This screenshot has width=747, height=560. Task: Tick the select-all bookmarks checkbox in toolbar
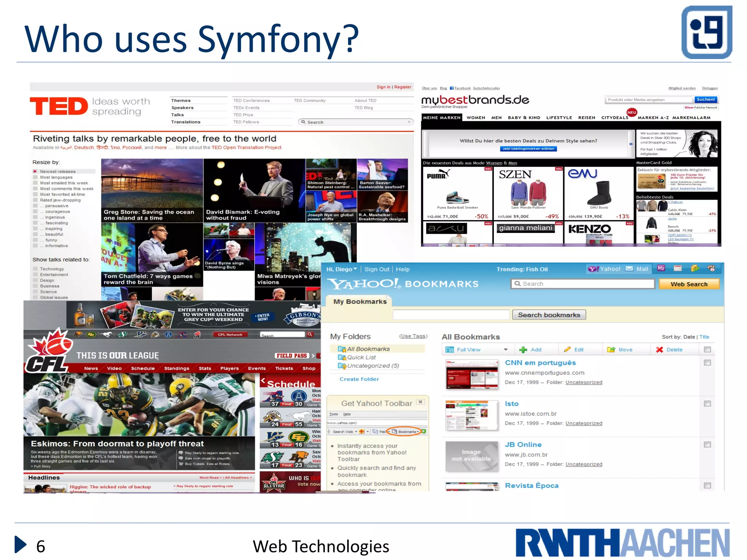point(707,350)
